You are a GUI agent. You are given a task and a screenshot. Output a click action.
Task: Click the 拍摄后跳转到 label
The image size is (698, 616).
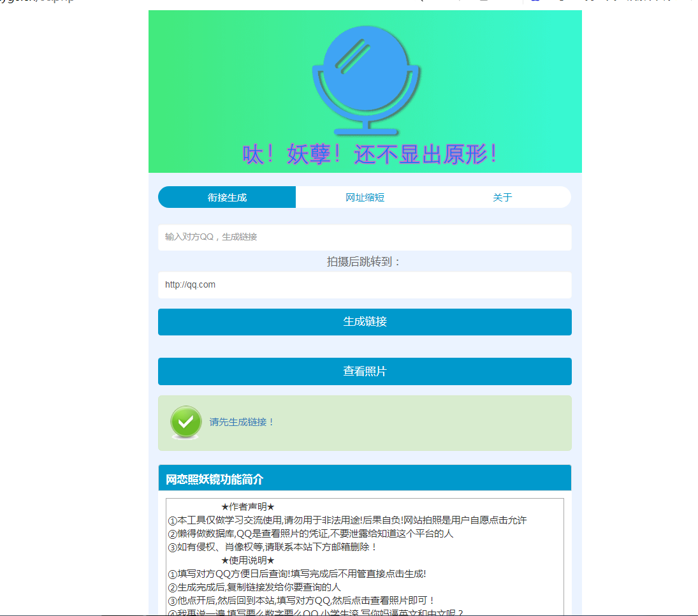[365, 261]
